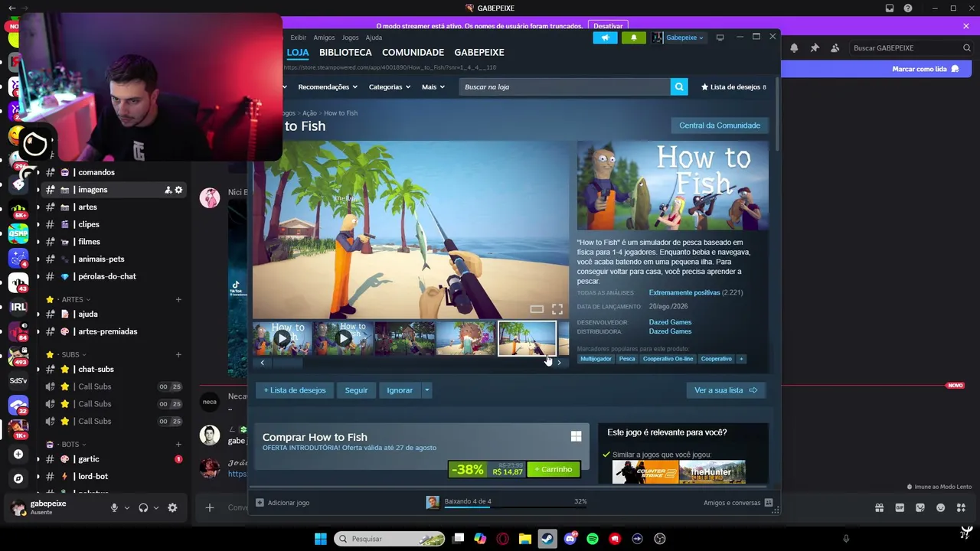Viewport: 980px width, 551px height.
Task: Open the Discord GIF picker
Action: (900, 507)
